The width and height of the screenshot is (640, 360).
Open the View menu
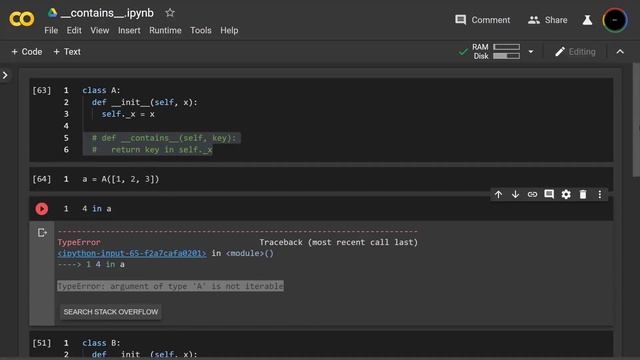(100, 31)
